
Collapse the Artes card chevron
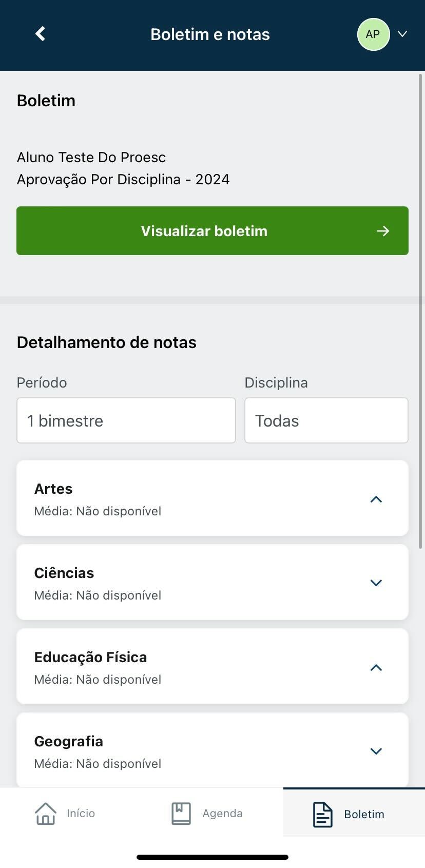(376, 499)
